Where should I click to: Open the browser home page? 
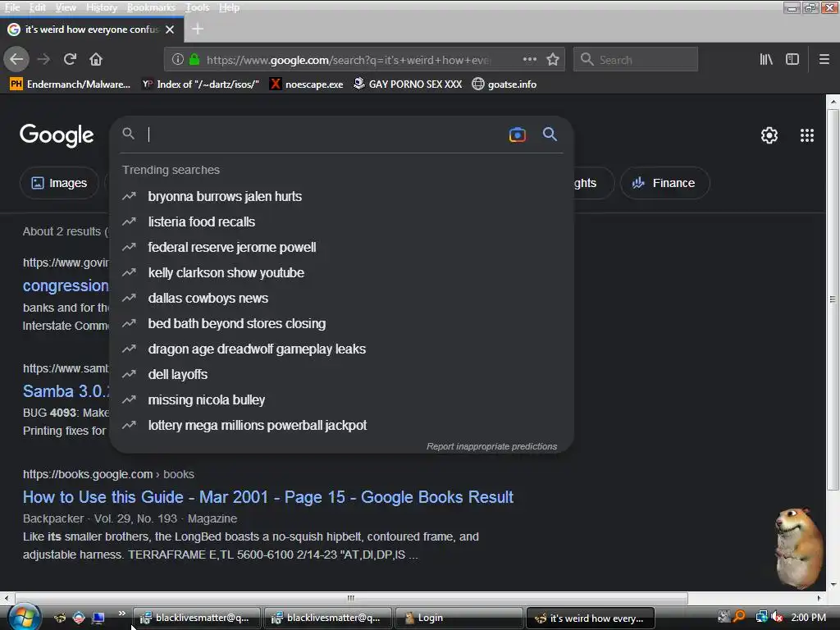pyautogui.click(x=96, y=59)
